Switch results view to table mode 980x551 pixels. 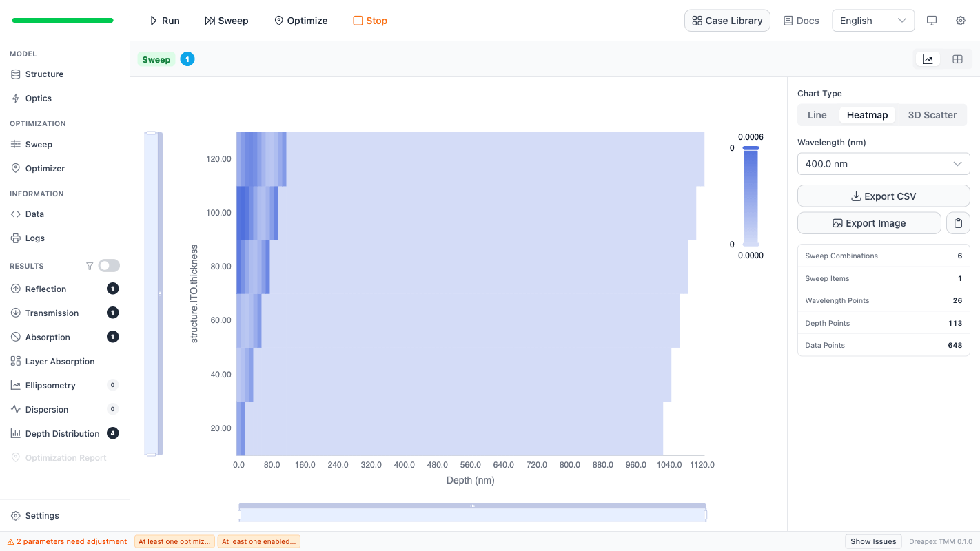(957, 59)
